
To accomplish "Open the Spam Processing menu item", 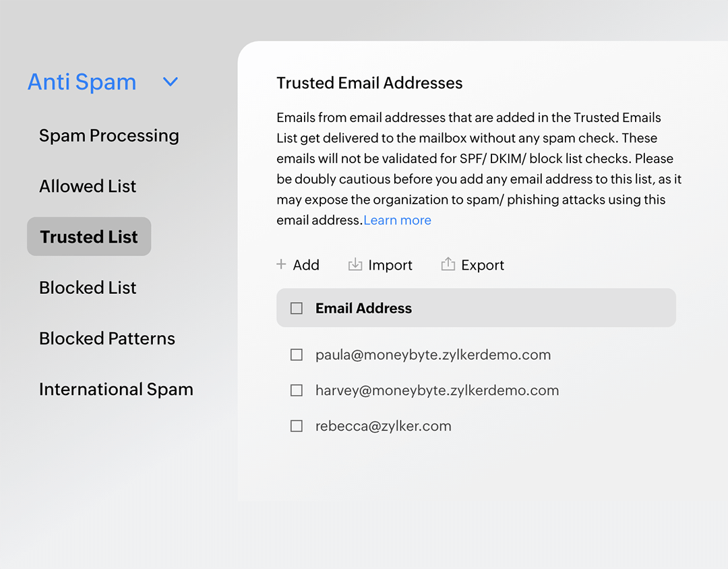I will click(109, 136).
